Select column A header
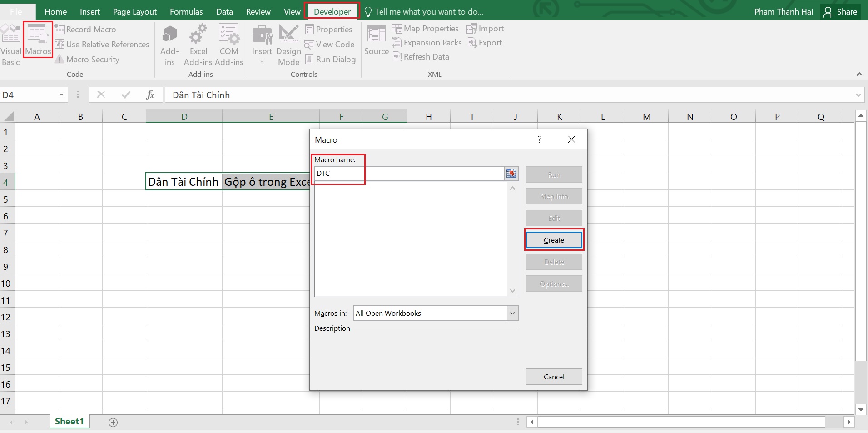The height and width of the screenshot is (433, 868). point(37,117)
